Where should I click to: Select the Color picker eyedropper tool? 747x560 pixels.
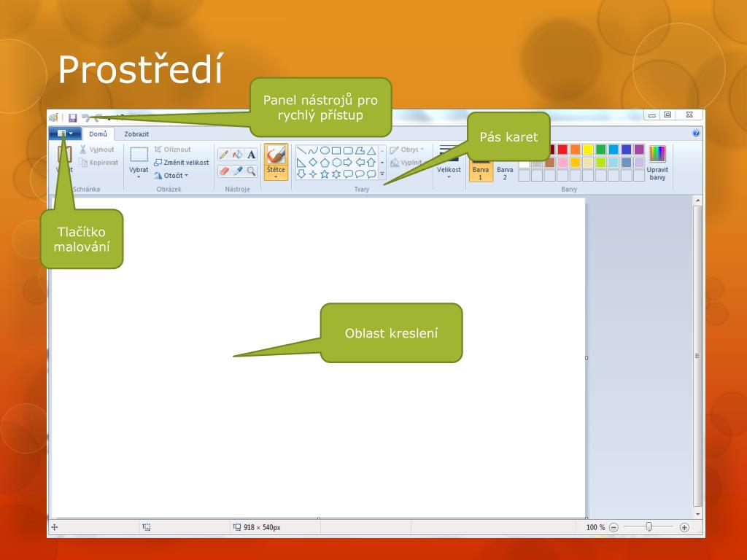[237, 171]
